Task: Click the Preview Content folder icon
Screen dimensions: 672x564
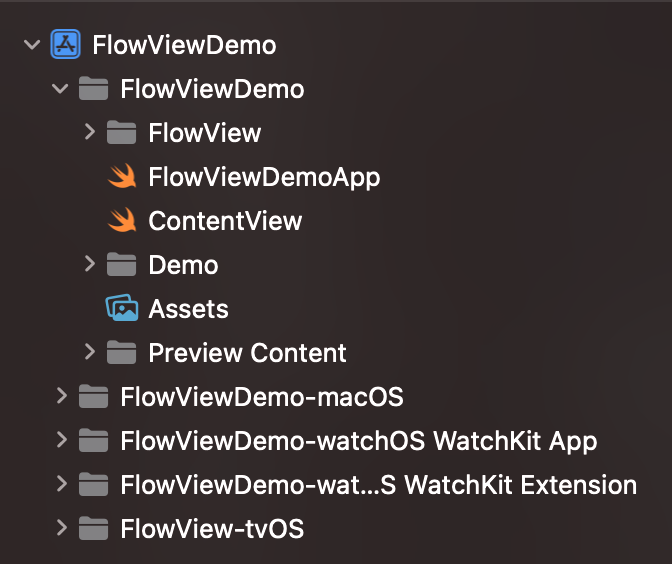Action: (x=121, y=353)
